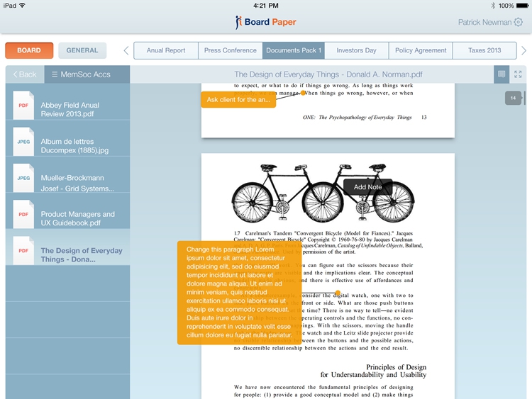Open the 'Ask client for the an...' note

coord(238,100)
